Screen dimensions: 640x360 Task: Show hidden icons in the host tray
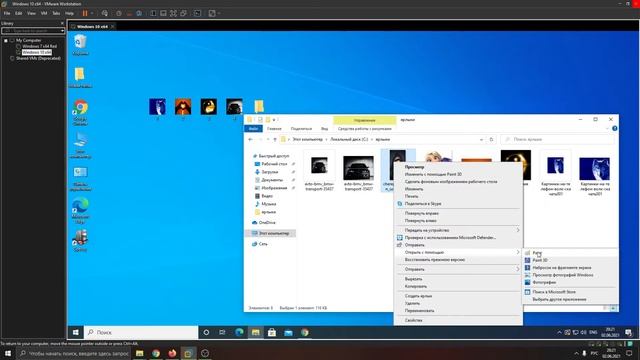576,353
